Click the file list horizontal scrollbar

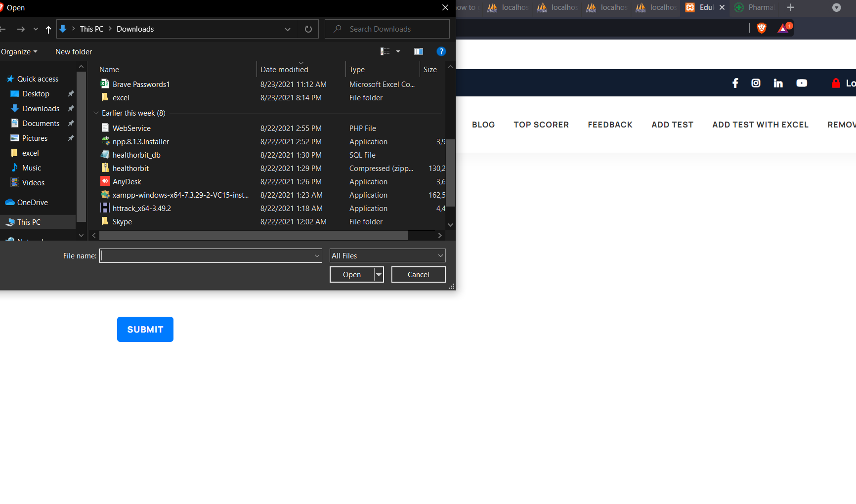click(254, 236)
